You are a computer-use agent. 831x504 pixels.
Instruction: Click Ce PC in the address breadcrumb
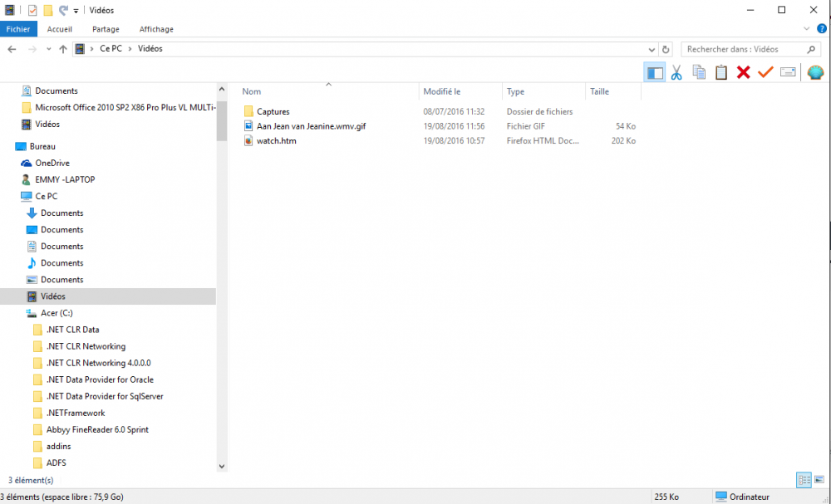[x=111, y=49]
